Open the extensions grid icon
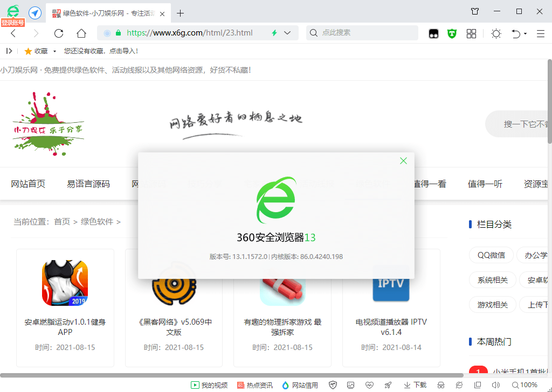 [471, 34]
